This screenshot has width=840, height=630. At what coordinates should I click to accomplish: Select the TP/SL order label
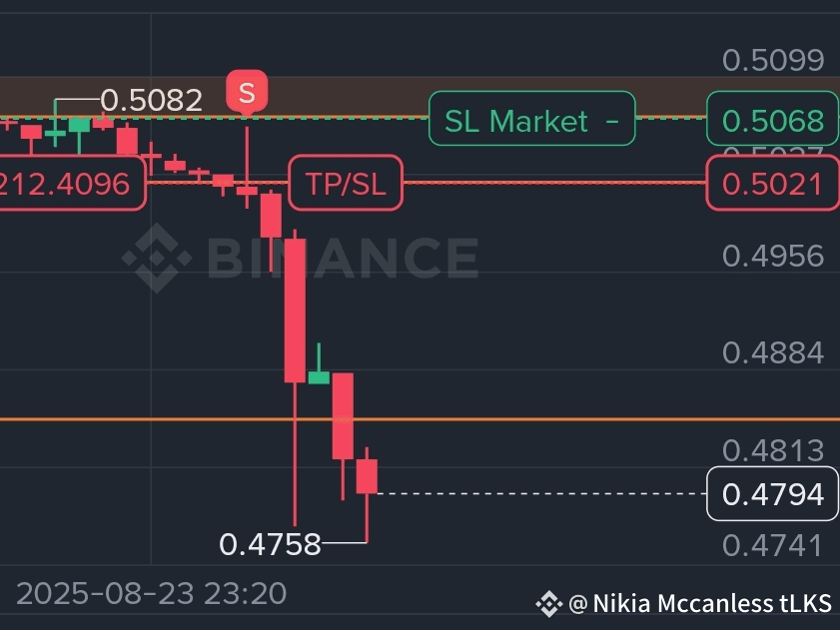(346, 183)
